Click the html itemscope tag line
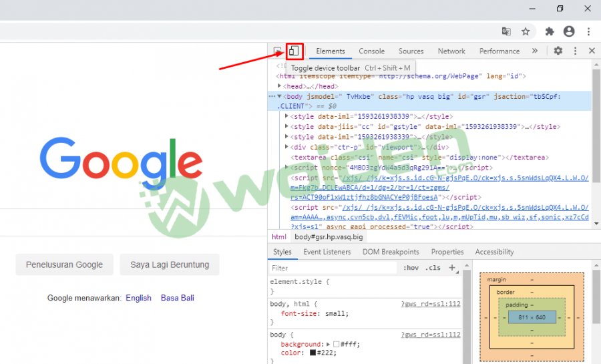 click(401, 76)
